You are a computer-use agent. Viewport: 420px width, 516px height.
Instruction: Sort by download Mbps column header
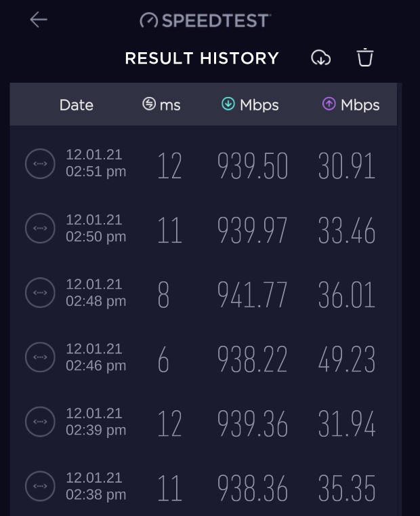[x=250, y=104]
